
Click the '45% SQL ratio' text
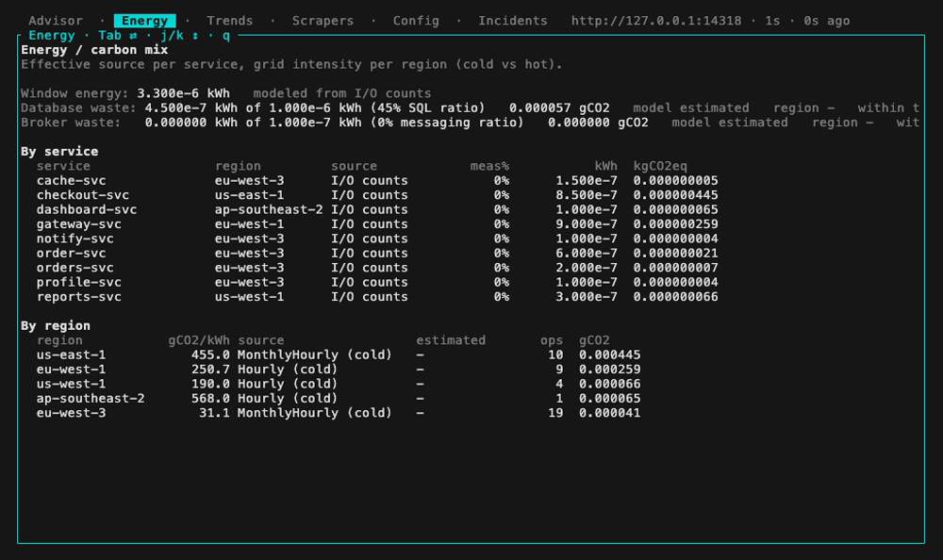point(428,107)
